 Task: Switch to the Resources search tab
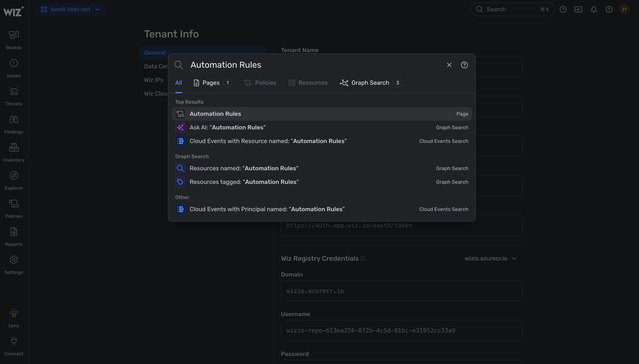click(308, 83)
